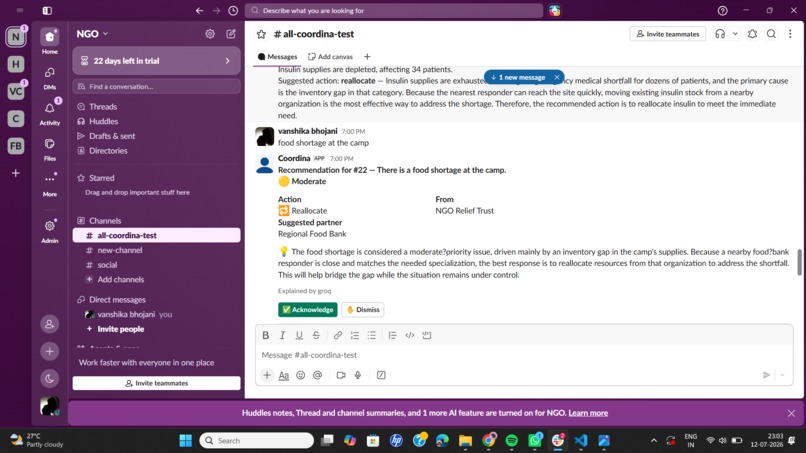The image size is (806, 453).
Task: Dismiss the food shortage recommendation
Action: 363,310
